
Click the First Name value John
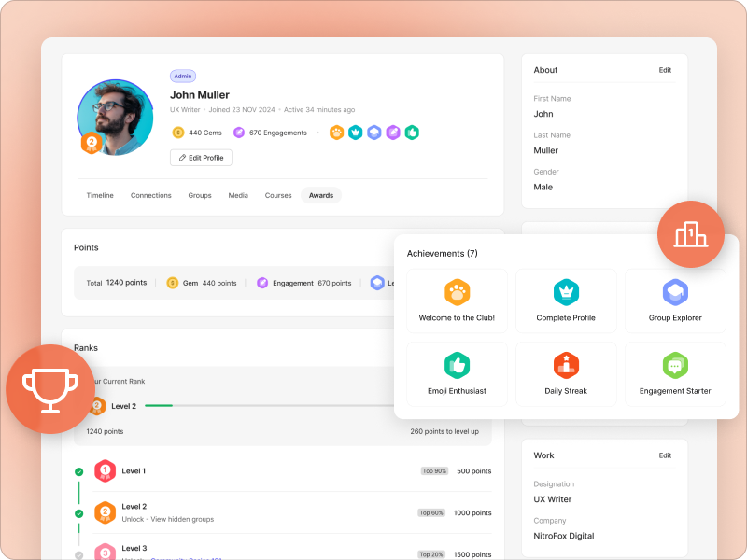click(543, 114)
